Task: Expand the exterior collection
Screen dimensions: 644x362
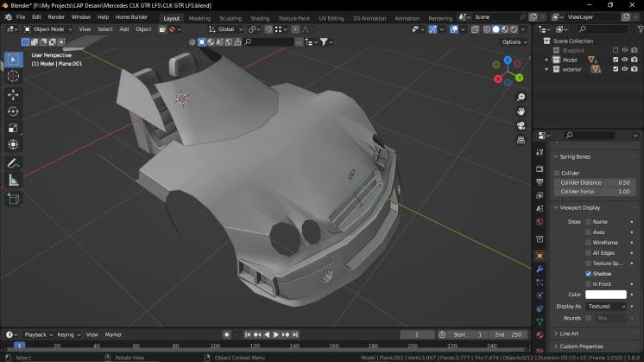Action: 546,69
